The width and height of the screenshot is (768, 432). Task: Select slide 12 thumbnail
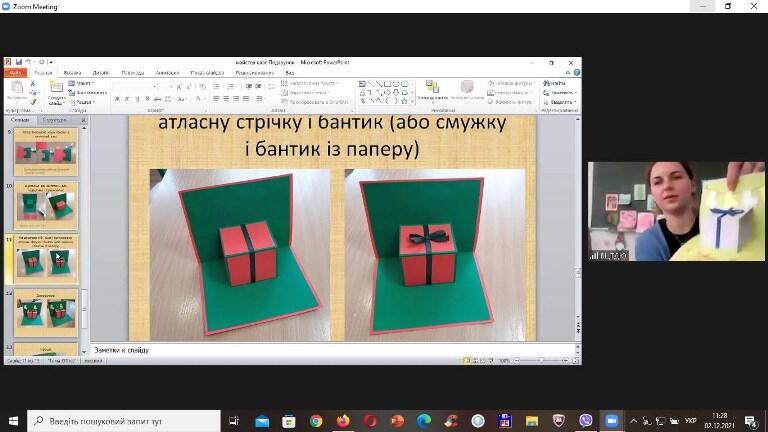[x=46, y=313]
